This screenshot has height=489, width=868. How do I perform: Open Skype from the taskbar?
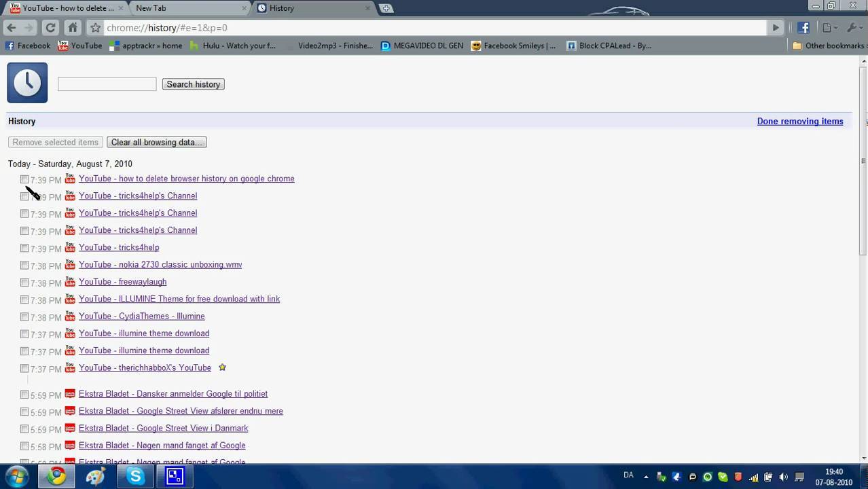(x=135, y=475)
